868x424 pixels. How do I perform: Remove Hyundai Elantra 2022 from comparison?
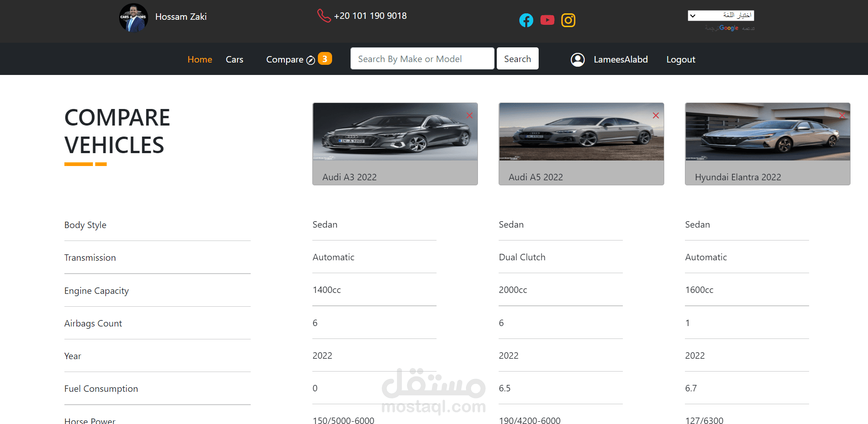click(842, 115)
